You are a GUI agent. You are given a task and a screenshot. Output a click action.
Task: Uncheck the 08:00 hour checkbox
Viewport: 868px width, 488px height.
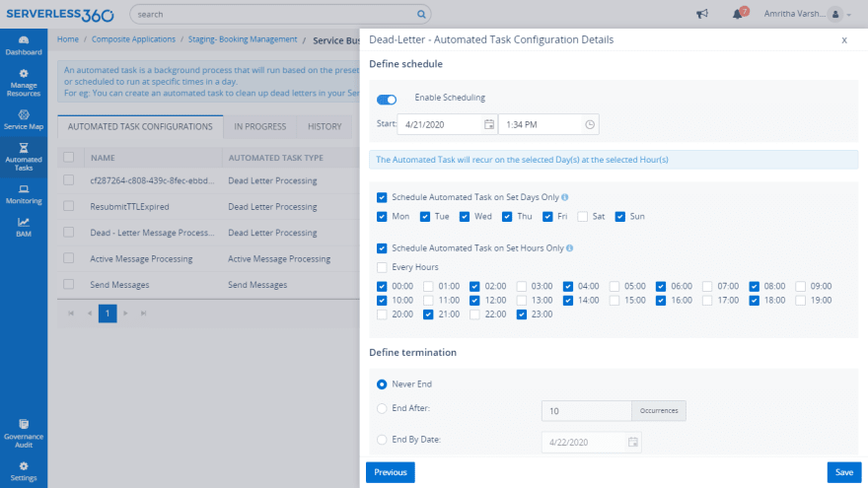pos(754,286)
